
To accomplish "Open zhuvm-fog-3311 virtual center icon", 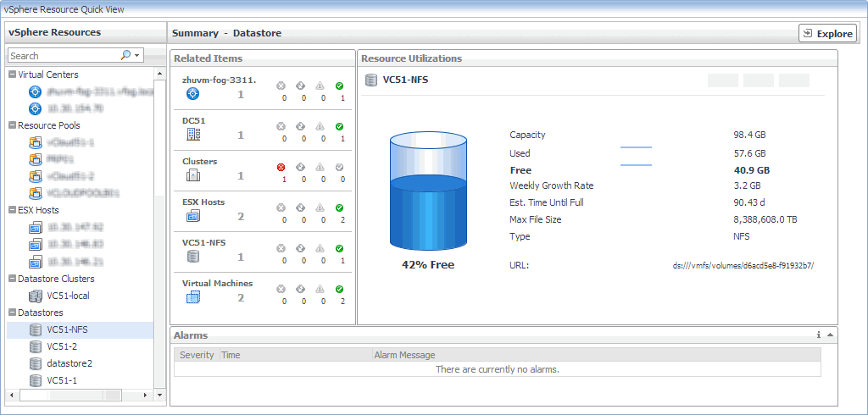I will (193, 93).
